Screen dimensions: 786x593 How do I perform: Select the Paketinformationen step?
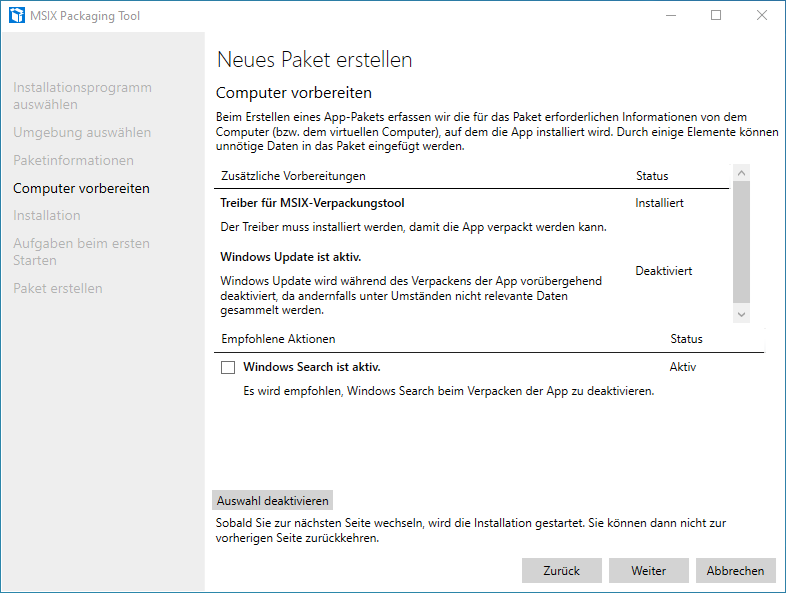[x=73, y=160]
